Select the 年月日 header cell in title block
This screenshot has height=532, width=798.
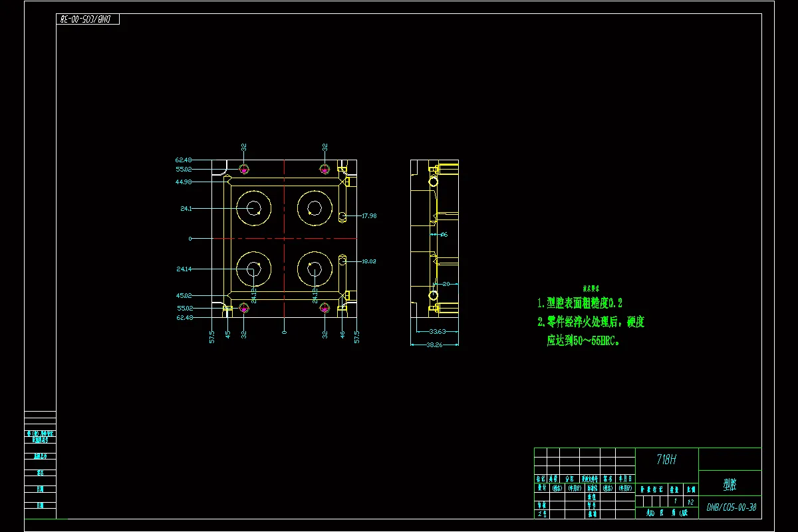coord(626,479)
